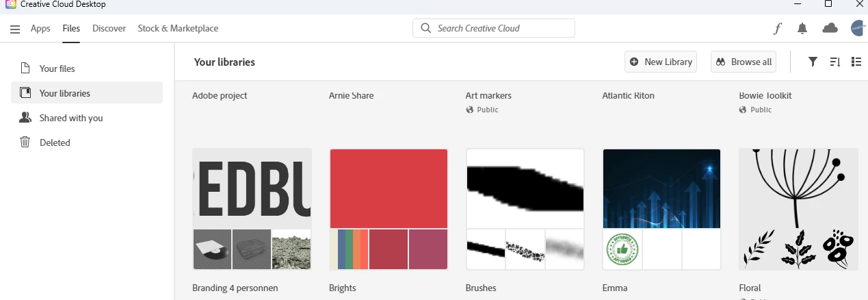Click the Adobe project library name
This screenshot has height=300, width=868.
click(x=220, y=95)
